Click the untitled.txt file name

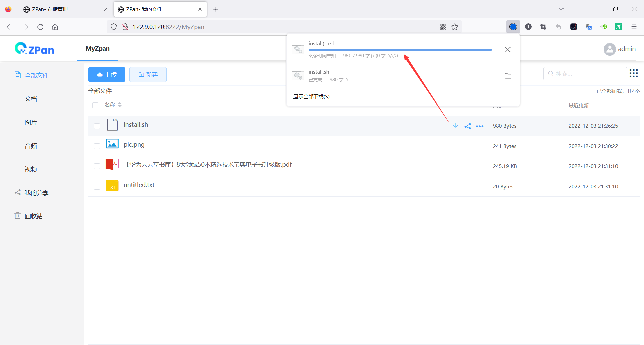click(x=139, y=185)
